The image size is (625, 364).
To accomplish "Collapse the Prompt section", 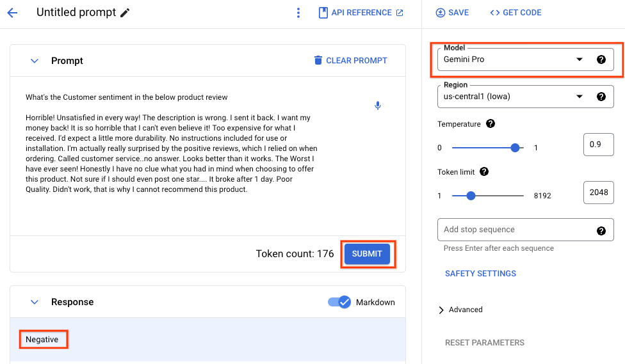I will pyautogui.click(x=35, y=61).
